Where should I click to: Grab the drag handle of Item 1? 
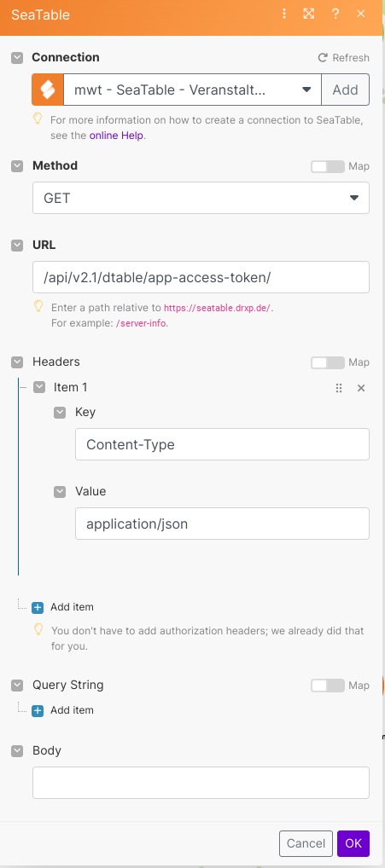pos(339,388)
